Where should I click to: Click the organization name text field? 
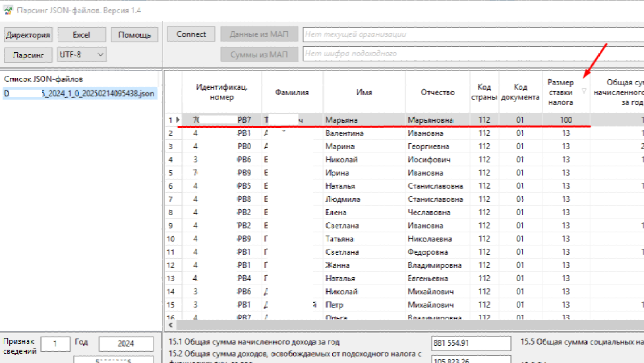(473, 34)
